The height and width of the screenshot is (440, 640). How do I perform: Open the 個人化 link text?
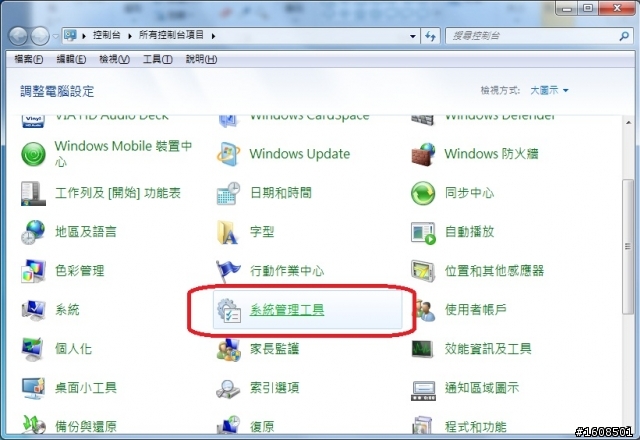pos(73,349)
